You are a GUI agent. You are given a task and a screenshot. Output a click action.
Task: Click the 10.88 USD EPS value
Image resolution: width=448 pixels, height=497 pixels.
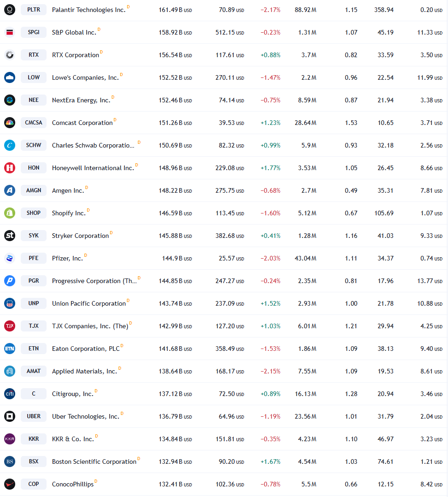(430, 303)
